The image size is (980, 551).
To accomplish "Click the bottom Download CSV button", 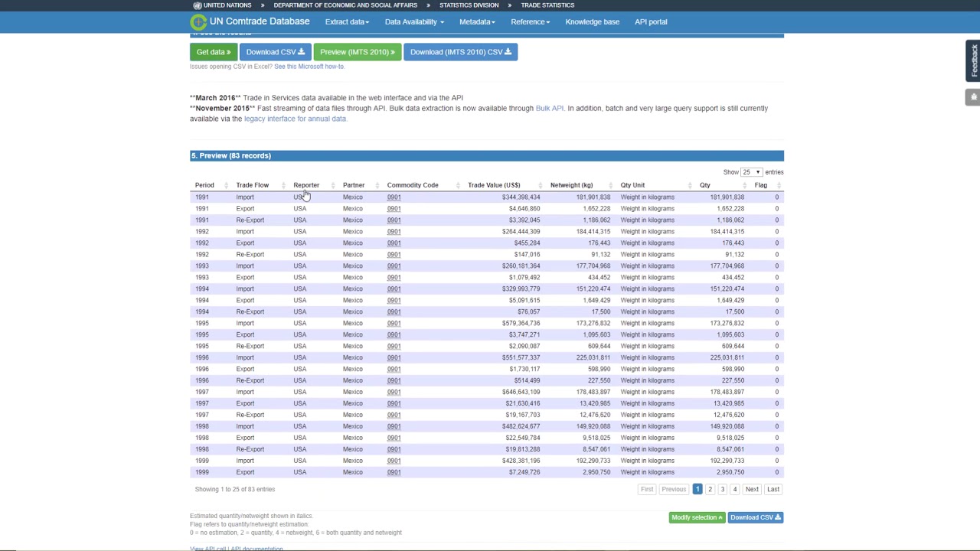I will pyautogui.click(x=756, y=517).
